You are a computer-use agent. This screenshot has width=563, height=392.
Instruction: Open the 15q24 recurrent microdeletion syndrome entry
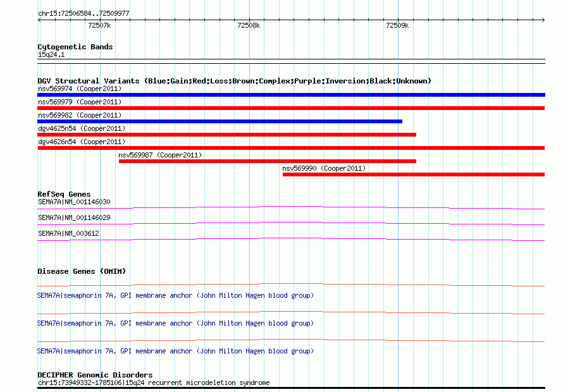(x=153, y=383)
